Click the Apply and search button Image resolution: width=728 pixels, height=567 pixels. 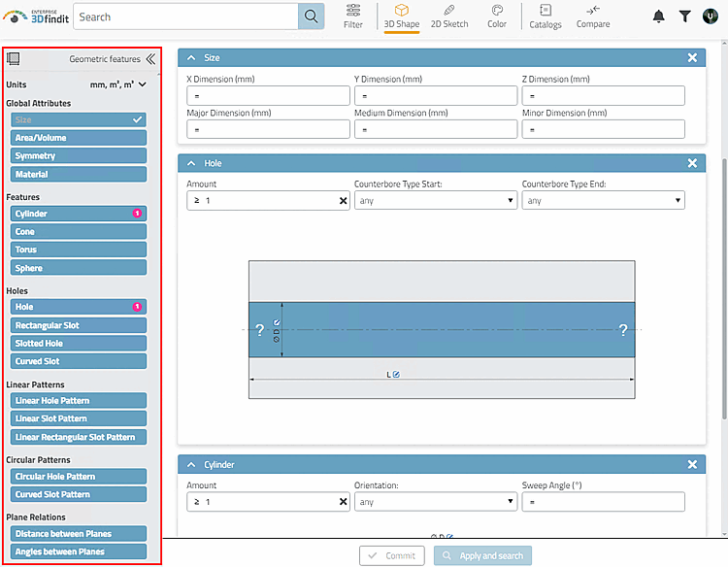tap(482, 556)
